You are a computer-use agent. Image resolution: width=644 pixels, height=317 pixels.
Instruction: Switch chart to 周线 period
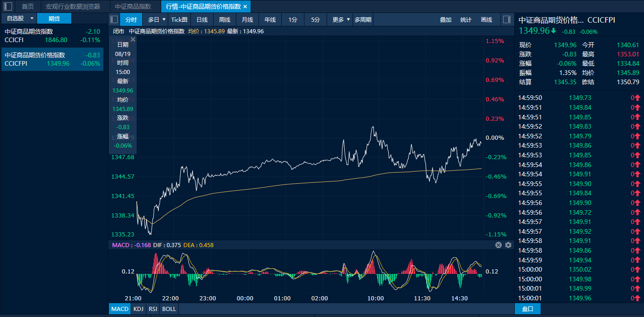point(225,19)
